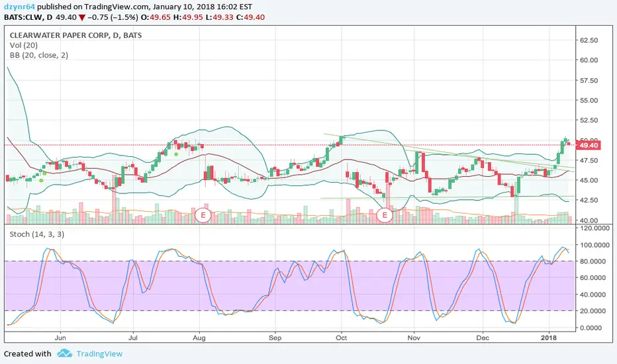
Task: Click the Dec label on time axis
Action: click(x=483, y=338)
